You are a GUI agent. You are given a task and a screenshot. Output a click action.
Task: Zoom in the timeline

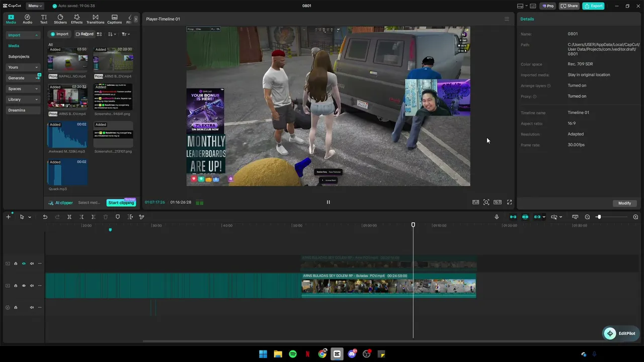click(x=635, y=217)
